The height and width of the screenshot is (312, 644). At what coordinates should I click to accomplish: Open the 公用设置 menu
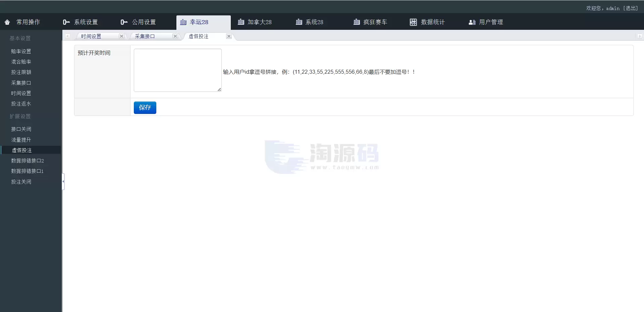[x=144, y=22]
